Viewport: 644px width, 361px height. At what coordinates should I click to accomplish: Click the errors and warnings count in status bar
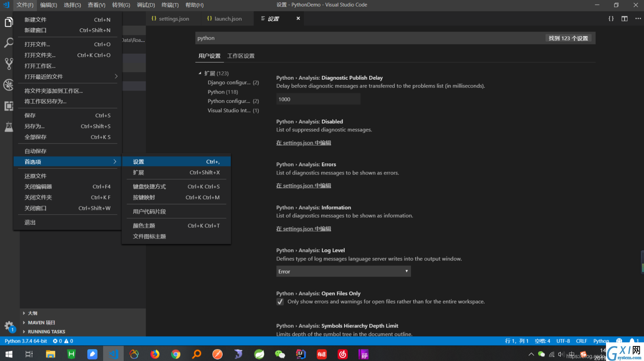tap(63, 341)
